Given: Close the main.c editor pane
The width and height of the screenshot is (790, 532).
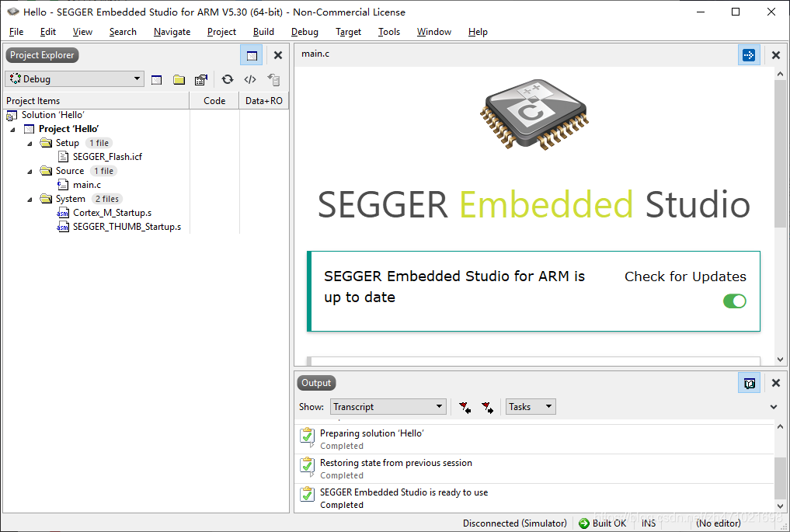Looking at the screenshot, I should coord(776,55).
